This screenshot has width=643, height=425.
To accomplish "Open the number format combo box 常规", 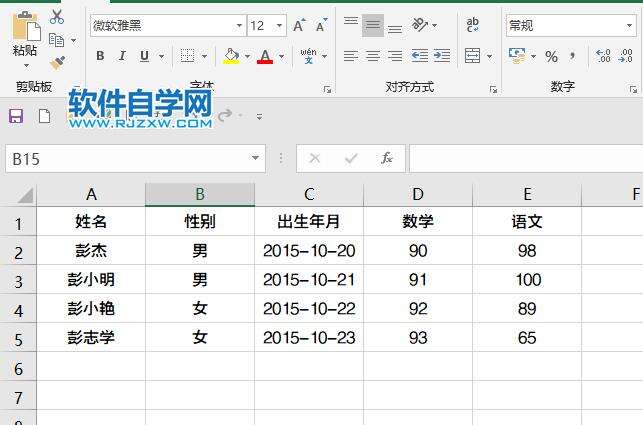I will (x=571, y=26).
